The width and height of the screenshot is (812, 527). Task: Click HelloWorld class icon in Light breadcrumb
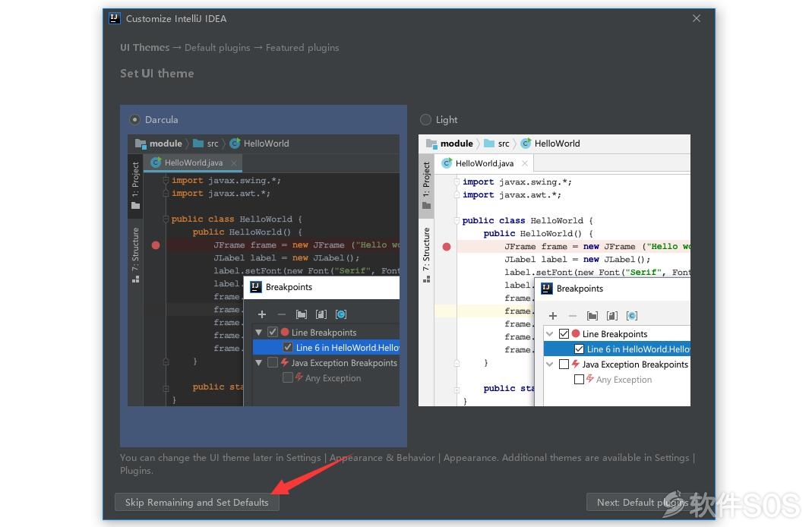[526, 144]
